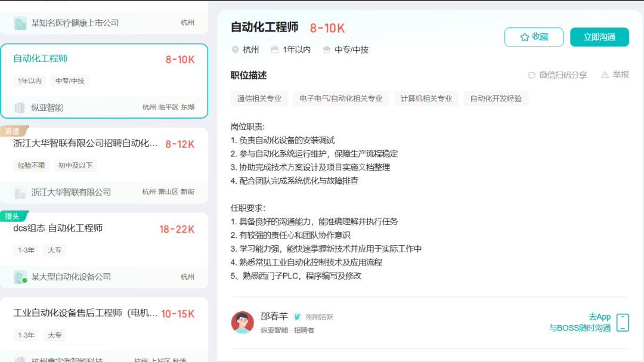Click 浙江大华智联有限公司 company logo icon

coord(20,193)
